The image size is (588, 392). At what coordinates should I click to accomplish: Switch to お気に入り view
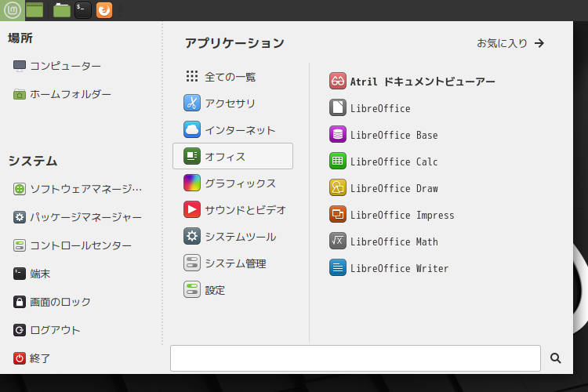(x=510, y=43)
